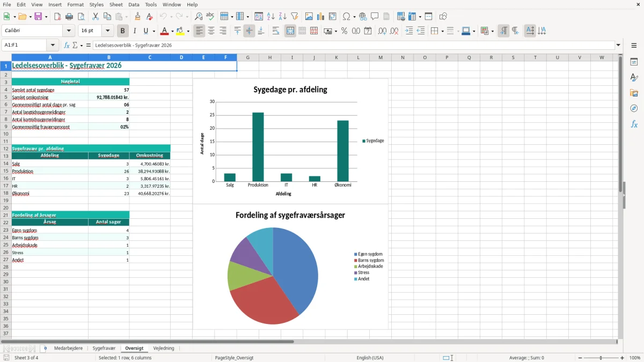Screen dimensions: 644x362
Task: Toggle Wrap Text
Action: [x=276, y=31]
